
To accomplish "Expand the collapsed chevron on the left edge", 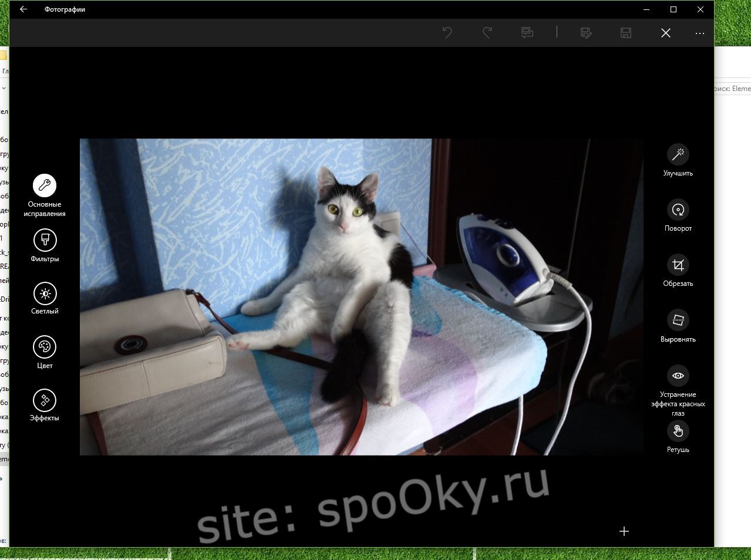I will point(4,88).
